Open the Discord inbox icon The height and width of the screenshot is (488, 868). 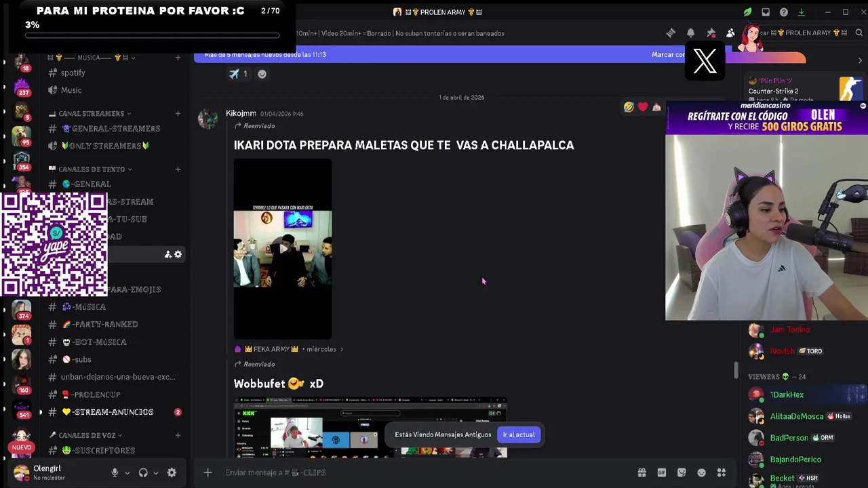pyautogui.click(x=766, y=12)
